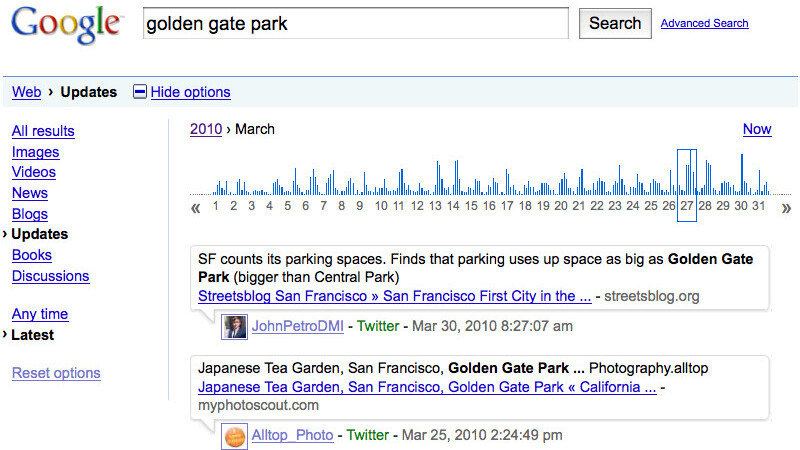Jump timeline to Now
This screenshot has height=450, width=800.
(x=757, y=129)
